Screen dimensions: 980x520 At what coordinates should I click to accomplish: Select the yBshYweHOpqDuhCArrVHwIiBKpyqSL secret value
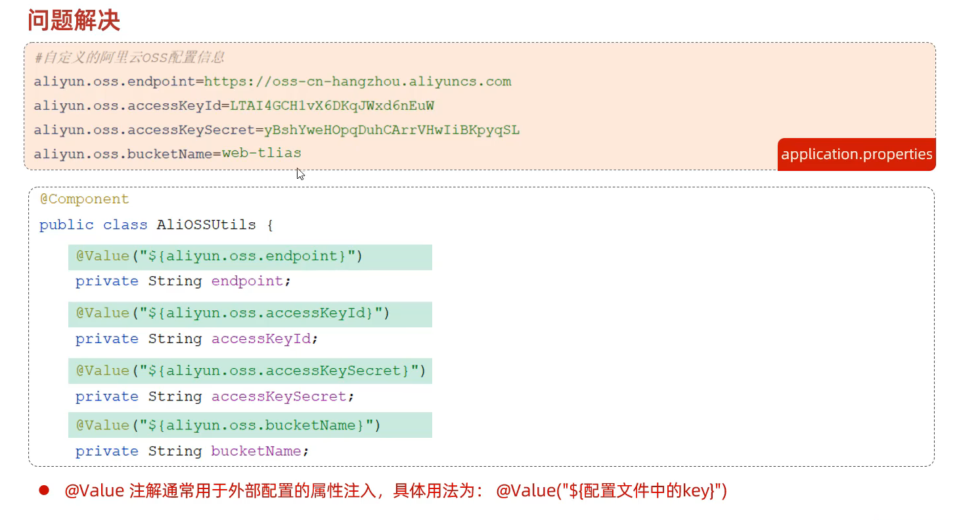(391, 130)
